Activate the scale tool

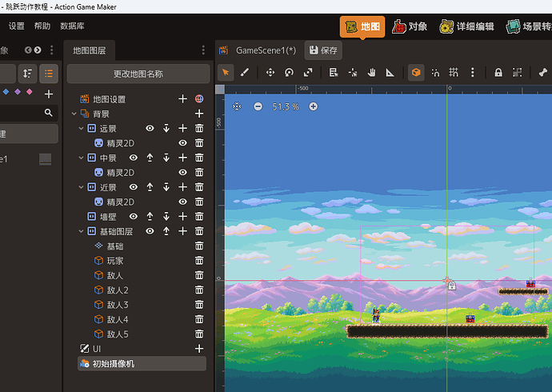tap(308, 73)
